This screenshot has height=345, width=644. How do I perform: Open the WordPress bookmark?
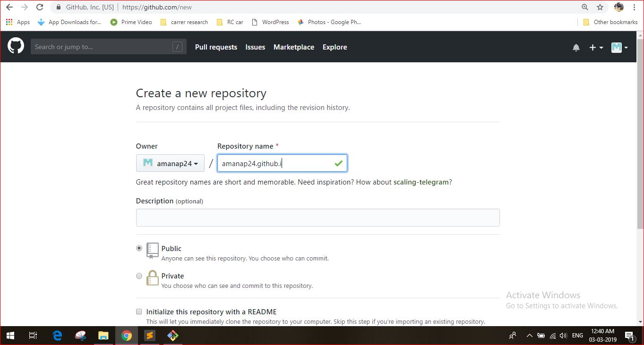271,22
